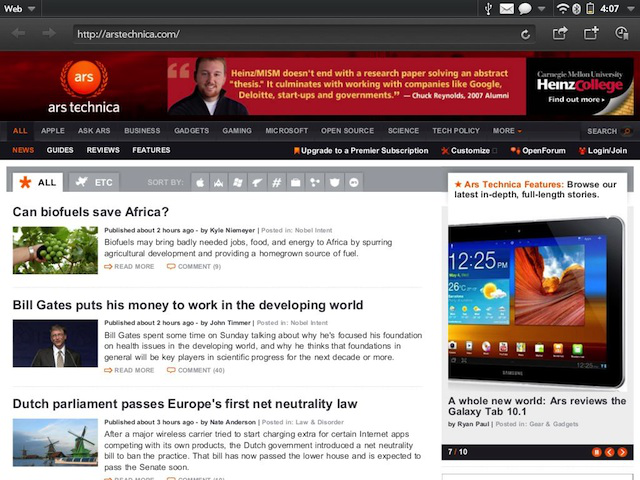The width and height of the screenshot is (640, 480).
Task: Tap the Wi-Fi status icon
Action: click(x=562, y=9)
